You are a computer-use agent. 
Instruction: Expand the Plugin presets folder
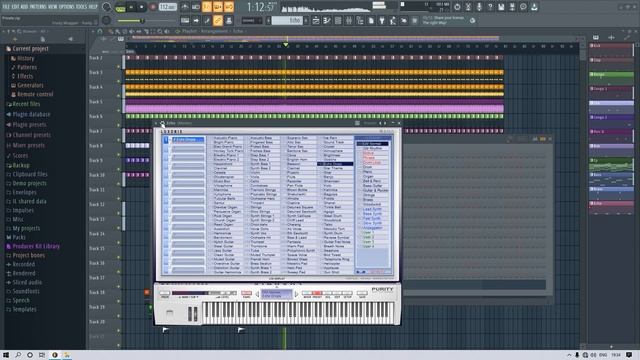pyautogui.click(x=29, y=125)
